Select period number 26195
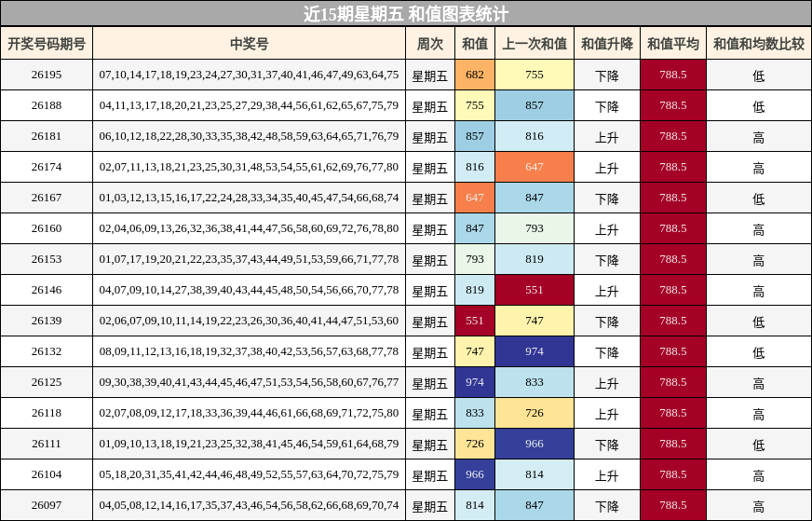This screenshot has height=521, width=812. [x=47, y=75]
